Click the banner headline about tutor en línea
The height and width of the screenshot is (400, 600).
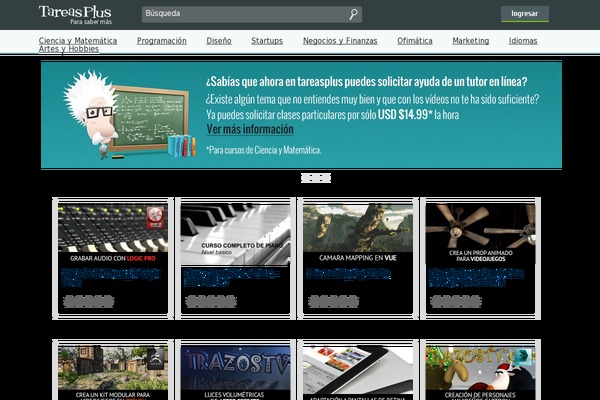pyautogui.click(x=366, y=82)
